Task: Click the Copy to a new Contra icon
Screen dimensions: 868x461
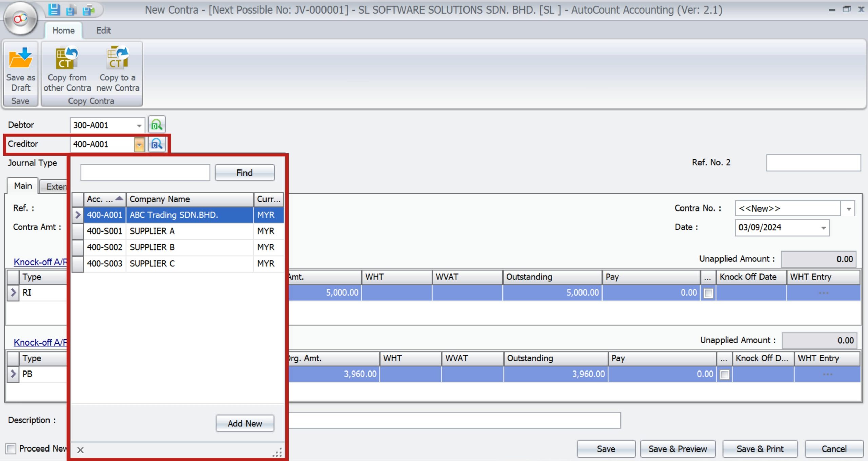Action: click(x=117, y=58)
